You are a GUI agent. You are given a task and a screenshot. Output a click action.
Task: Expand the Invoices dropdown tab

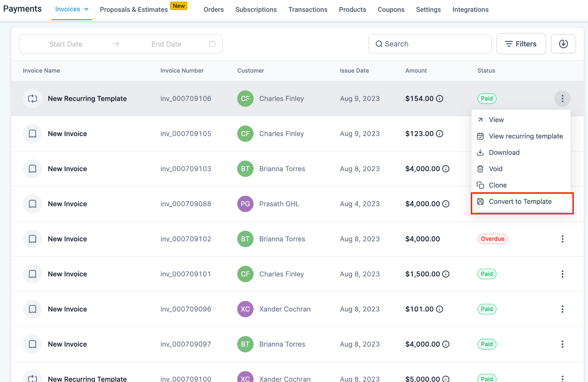point(72,9)
